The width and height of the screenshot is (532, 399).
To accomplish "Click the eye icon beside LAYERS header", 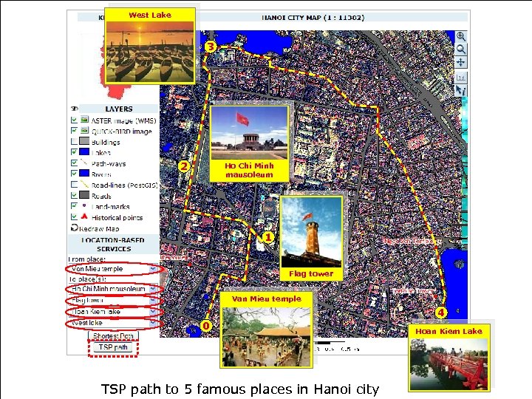I will click(74, 109).
